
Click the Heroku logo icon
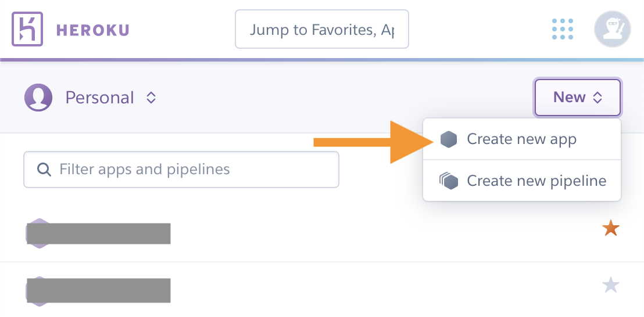[27, 28]
